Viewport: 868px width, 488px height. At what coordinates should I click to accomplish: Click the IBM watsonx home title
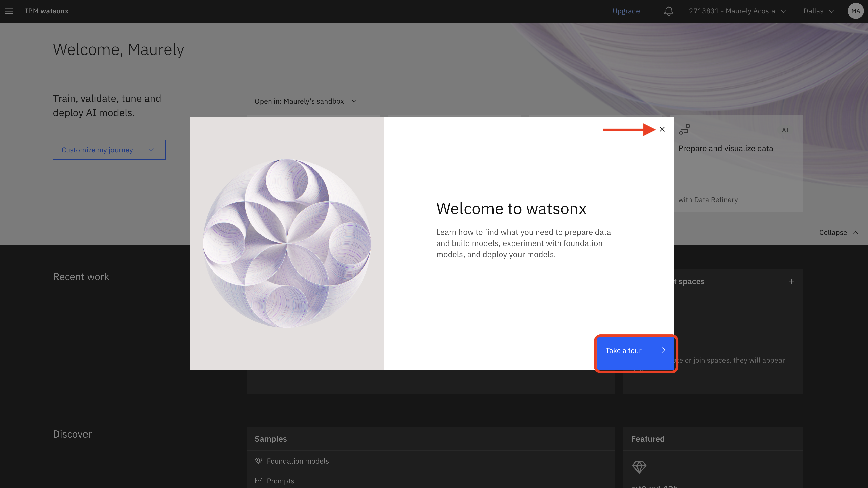(x=47, y=11)
